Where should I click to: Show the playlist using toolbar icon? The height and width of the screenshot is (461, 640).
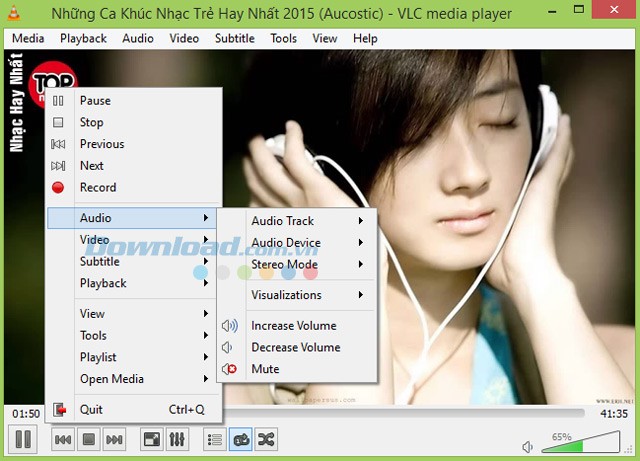point(214,439)
